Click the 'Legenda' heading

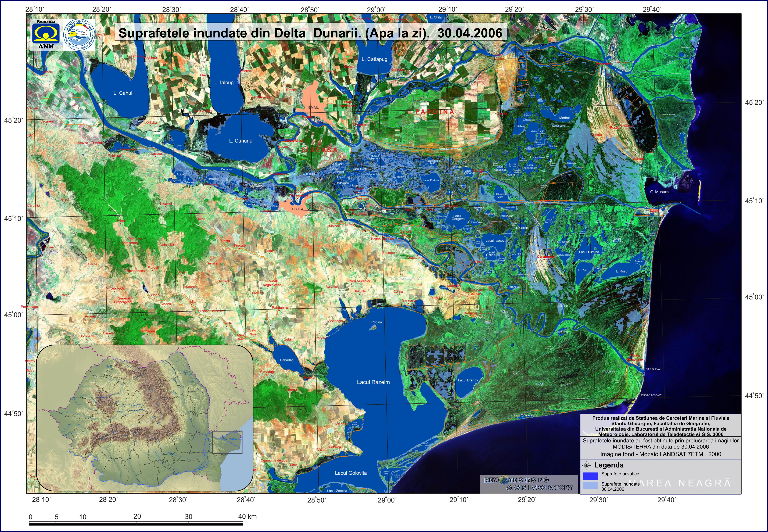tap(609, 465)
